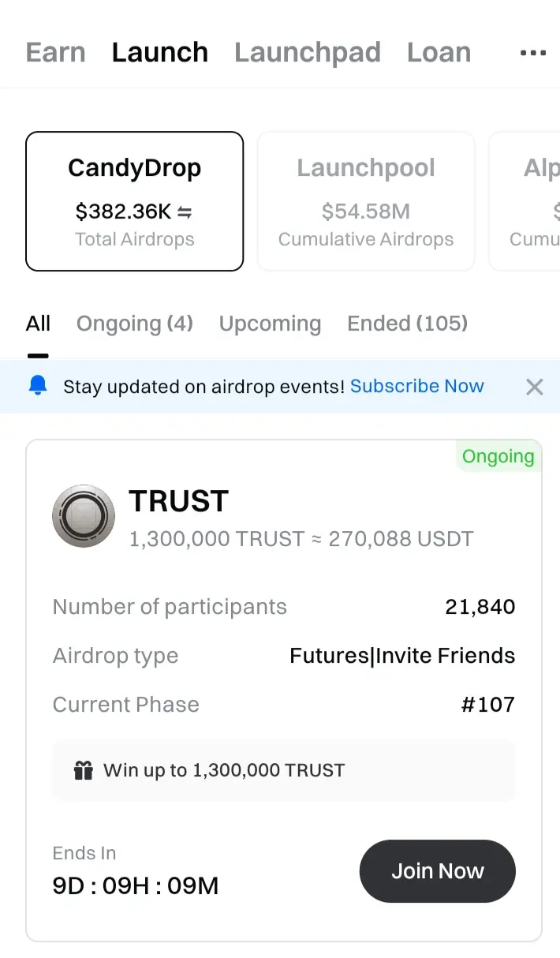The image size is (560, 958).
Task: Click the Win up to 1,300,000 TRUST banner
Action: [x=284, y=770]
